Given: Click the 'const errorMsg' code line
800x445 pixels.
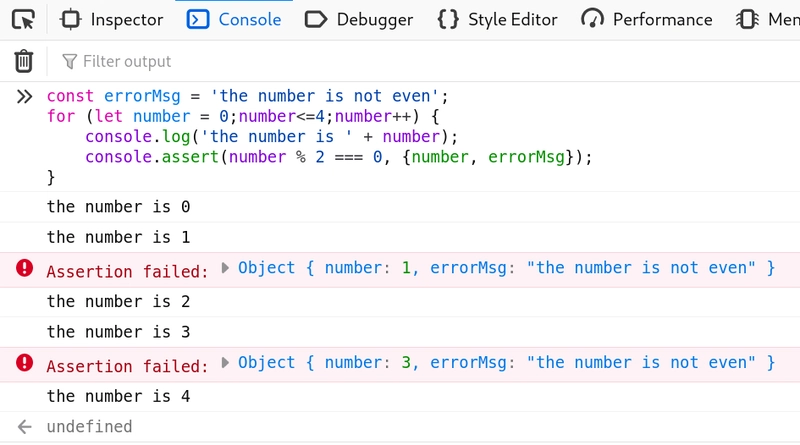Looking at the screenshot, I should (247, 96).
